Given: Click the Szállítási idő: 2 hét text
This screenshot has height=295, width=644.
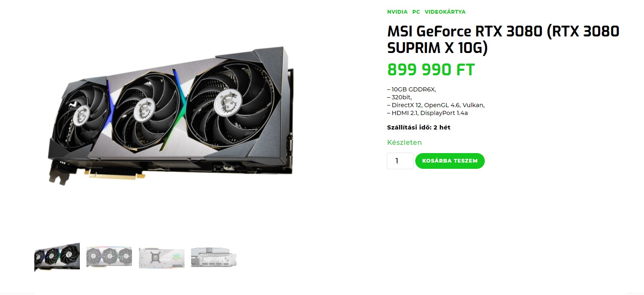Looking at the screenshot, I should [419, 127].
